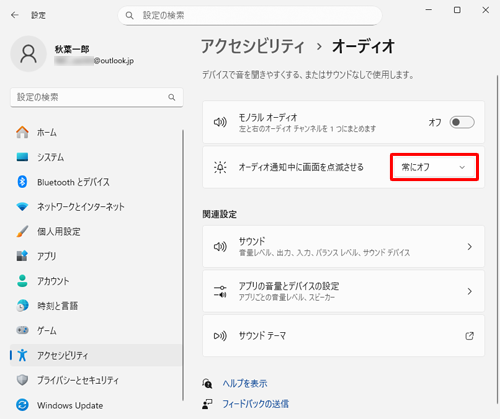The height and width of the screenshot is (419, 500).
Task: Click the アプリ icon in sidebar
Action: 22,256
